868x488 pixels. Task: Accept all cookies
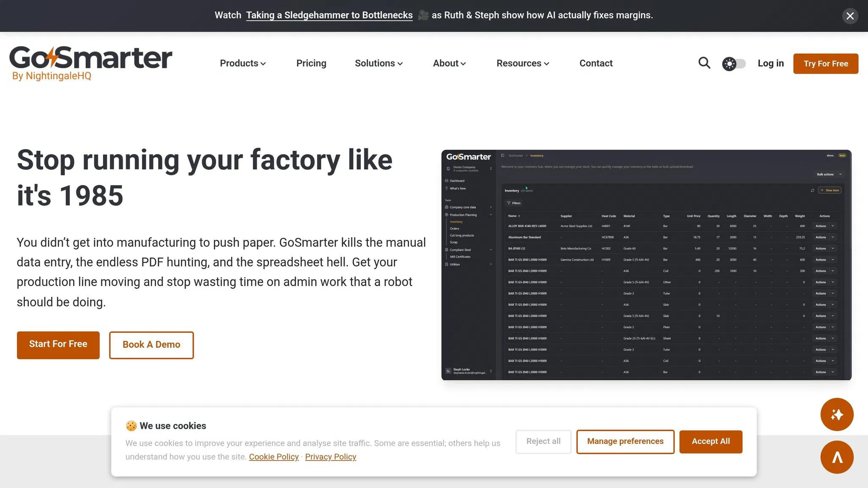click(710, 441)
